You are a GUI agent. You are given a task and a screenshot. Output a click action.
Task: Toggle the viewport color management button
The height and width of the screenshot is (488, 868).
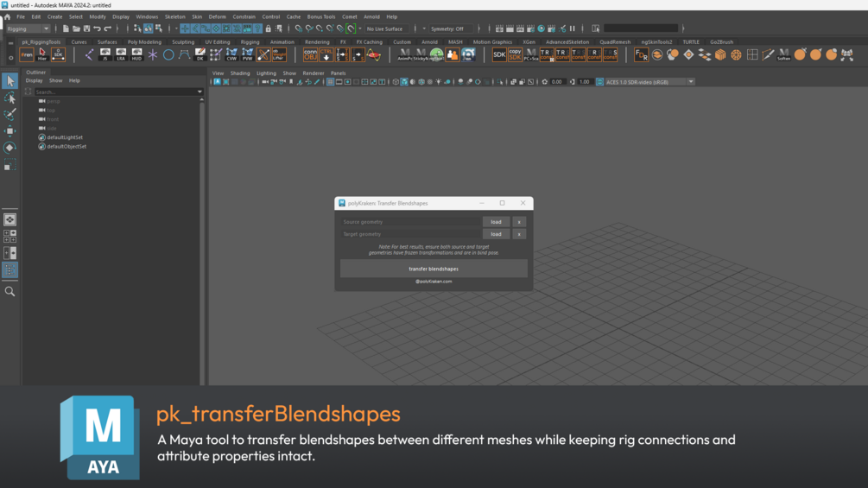pyautogui.click(x=599, y=82)
